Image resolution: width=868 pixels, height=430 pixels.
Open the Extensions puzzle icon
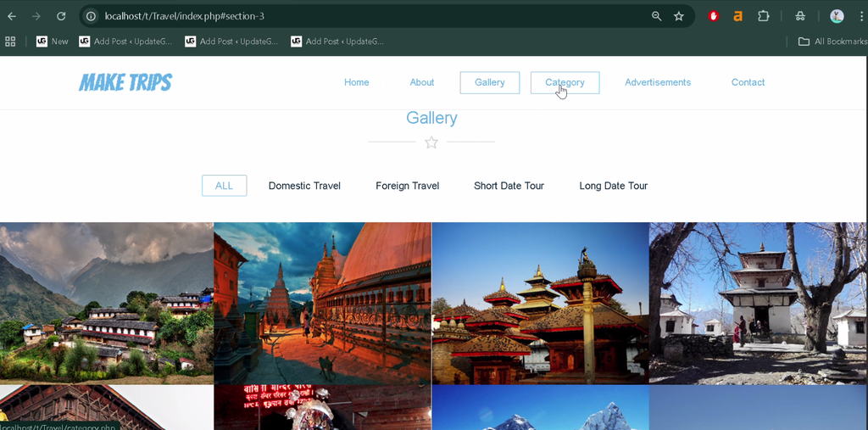tap(764, 17)
